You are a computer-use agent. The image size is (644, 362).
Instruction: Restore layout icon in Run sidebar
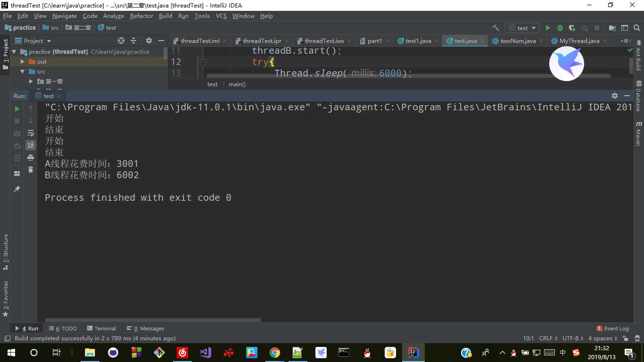tap(17, 173)
